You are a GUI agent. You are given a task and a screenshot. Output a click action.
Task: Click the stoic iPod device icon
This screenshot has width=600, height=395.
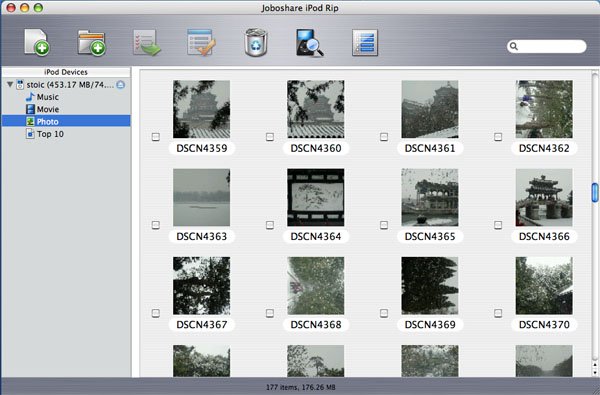tap(20, 85)
